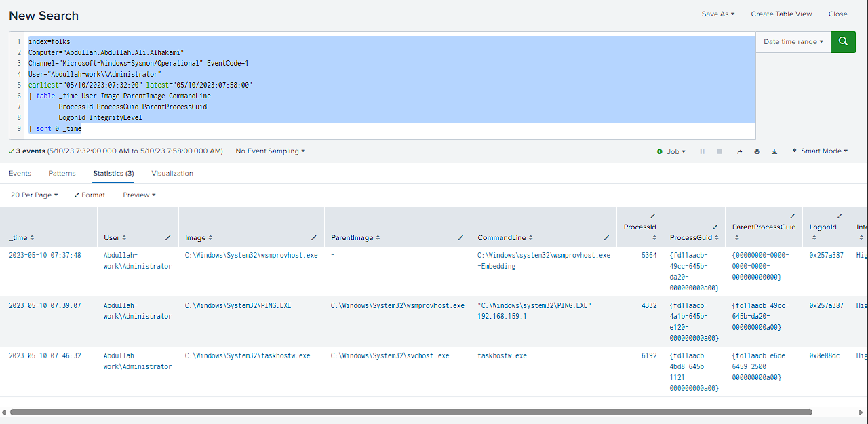Open the Save As dropdown
Viewport: 868px width, 424px height.
click(x=717, y=14)
